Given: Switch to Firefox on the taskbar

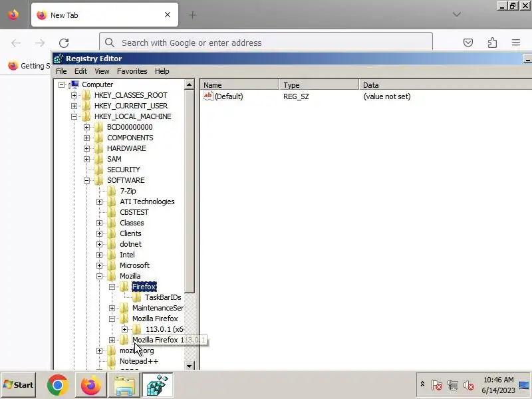Looking at the screenshot, I should point(90,385).
